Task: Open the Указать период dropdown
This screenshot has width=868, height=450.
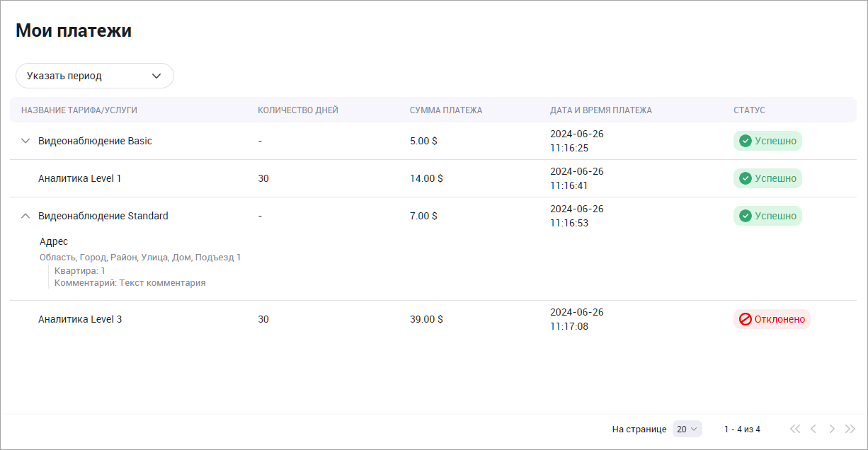Action: [95, 76]
